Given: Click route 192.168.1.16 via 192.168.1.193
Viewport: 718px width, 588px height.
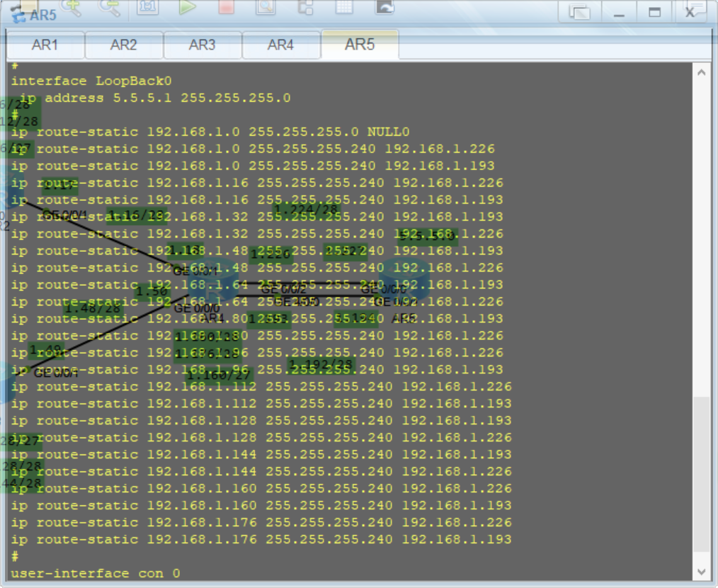Looking at the screenshot, I should [x=257, y=200].
